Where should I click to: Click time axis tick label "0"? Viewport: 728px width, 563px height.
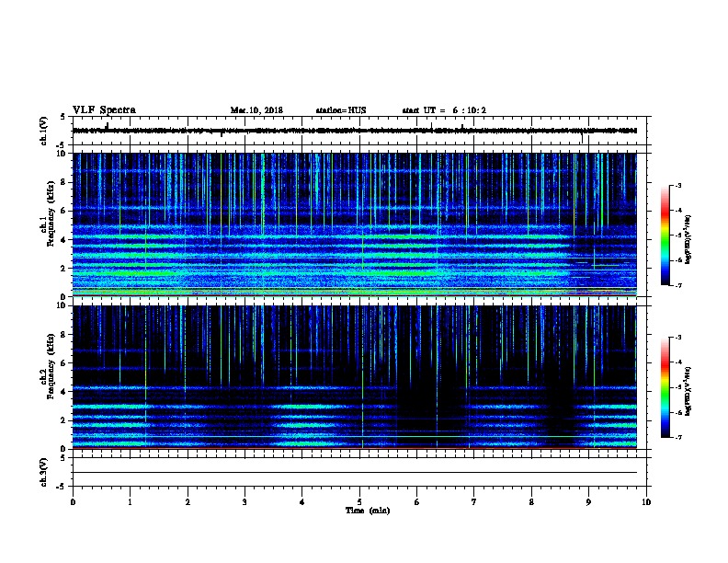[73, 502]
